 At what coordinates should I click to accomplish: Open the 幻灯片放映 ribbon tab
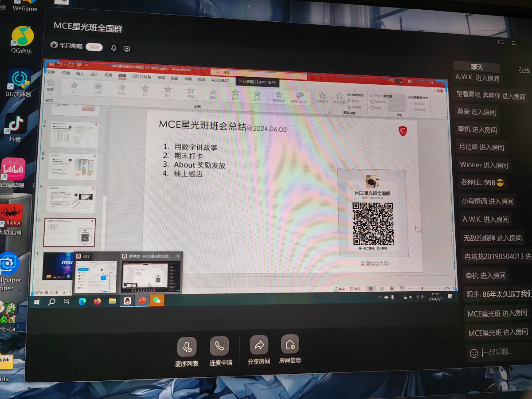coord(141,76)
